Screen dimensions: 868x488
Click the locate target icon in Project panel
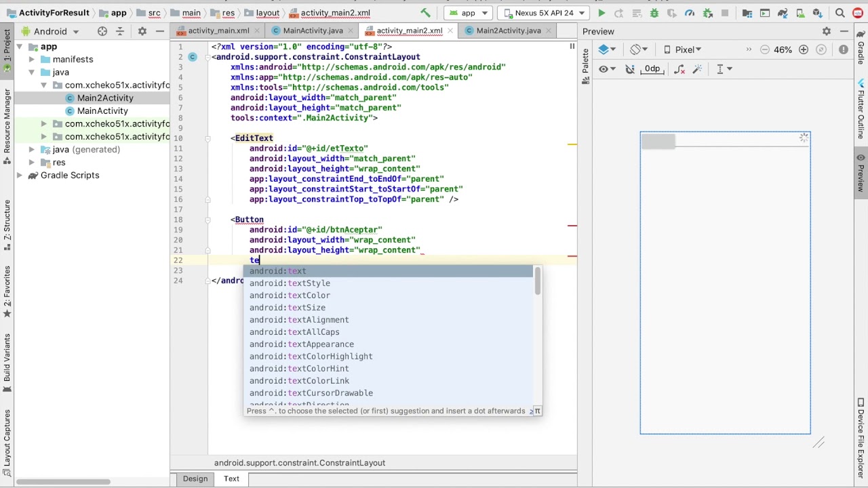tap(102, 31)
